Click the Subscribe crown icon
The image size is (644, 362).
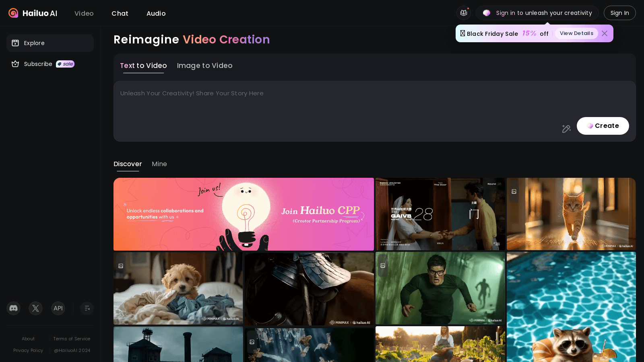click(x=15, y=64)
